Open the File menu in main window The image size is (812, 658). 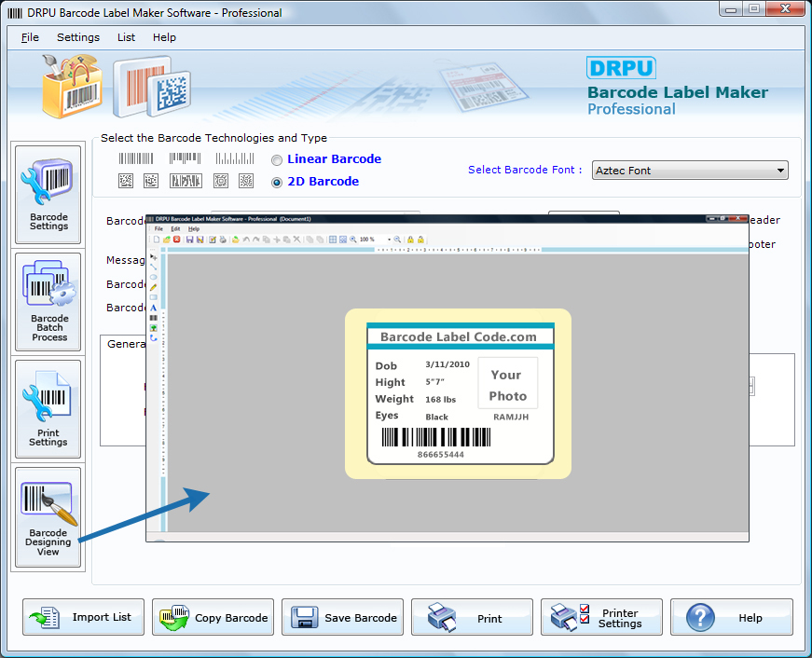coord(30,37)
